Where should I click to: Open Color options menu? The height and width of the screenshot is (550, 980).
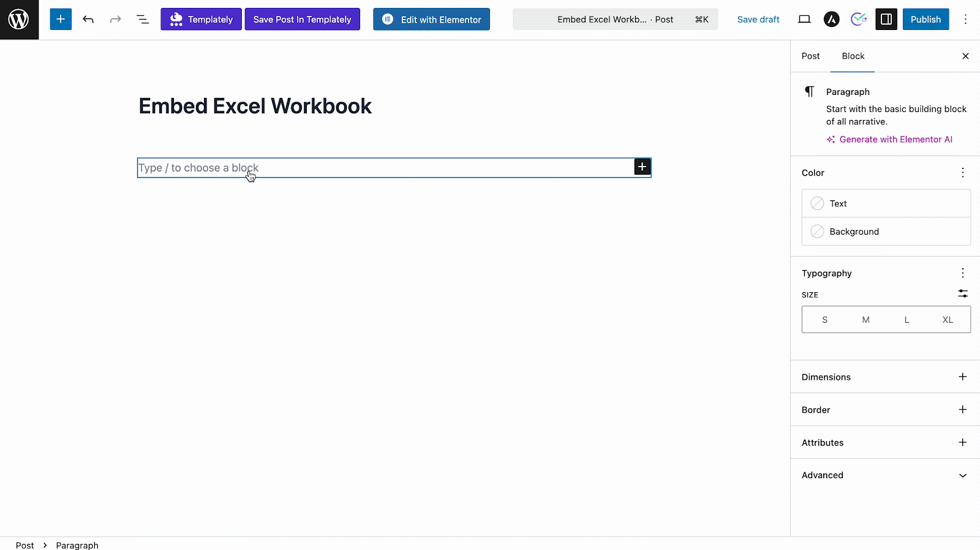coord(963,173)
